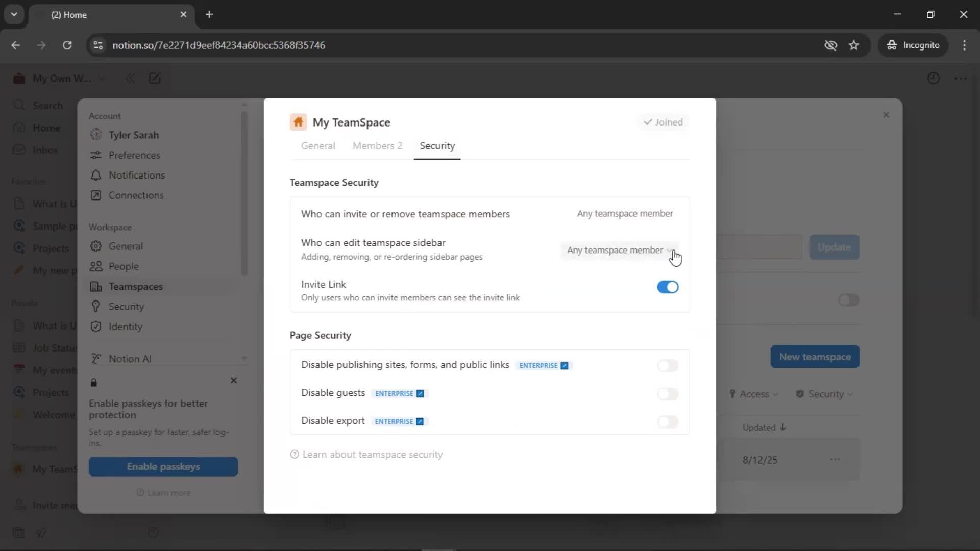This screenshot has height=551, width=980.
Task: Click the Notion AI icon
Action: [x=95, y=359]
